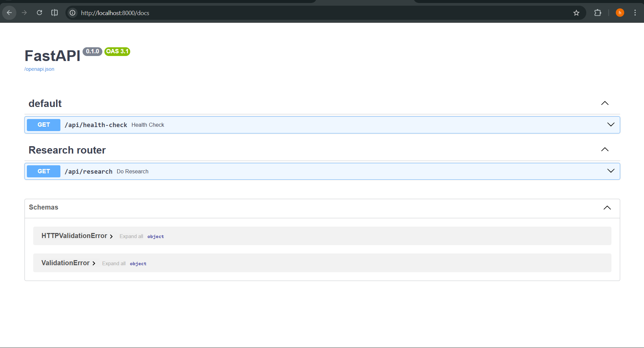Select the default tag heading
The height and width of the screenshot is (348, 644).
pos(45,103)
